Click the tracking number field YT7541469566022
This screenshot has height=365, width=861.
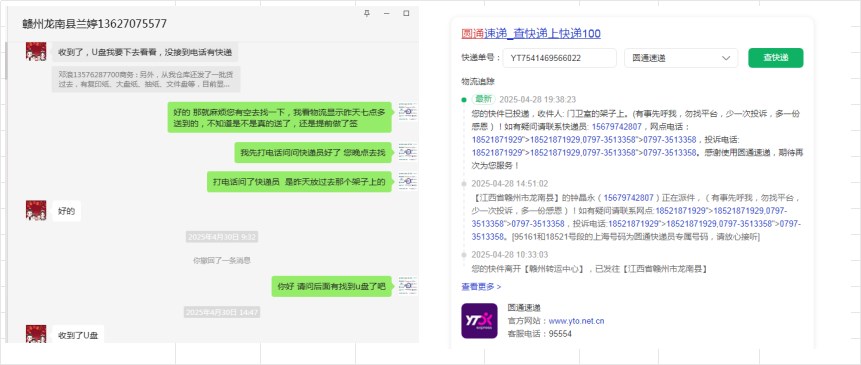click(x=560, y=58)
